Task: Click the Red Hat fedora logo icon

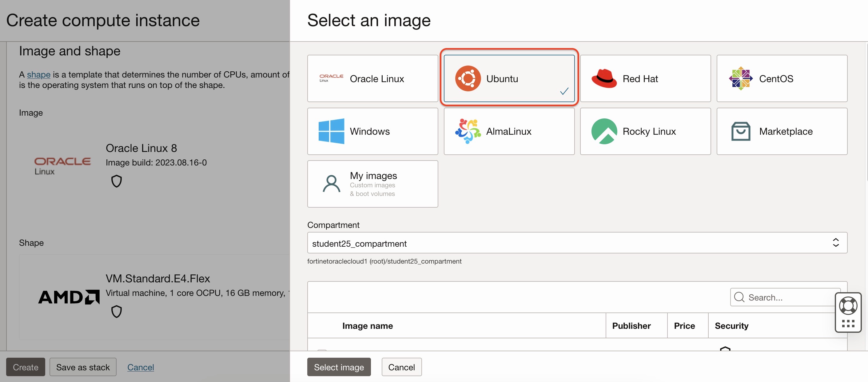Action: coord(604,78)
